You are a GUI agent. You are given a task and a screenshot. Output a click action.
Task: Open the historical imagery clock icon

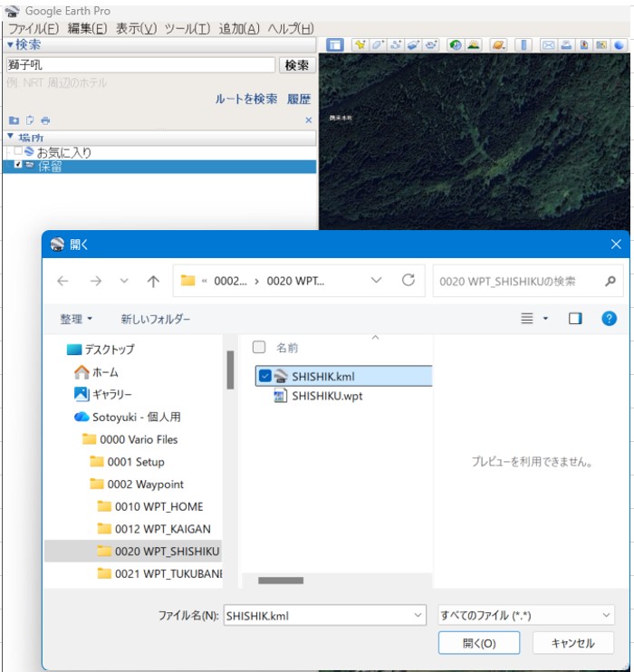[455, 44]
